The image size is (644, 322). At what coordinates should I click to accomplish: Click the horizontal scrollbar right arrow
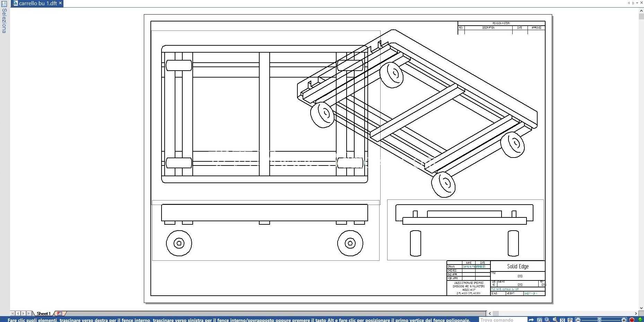(635, 313)
